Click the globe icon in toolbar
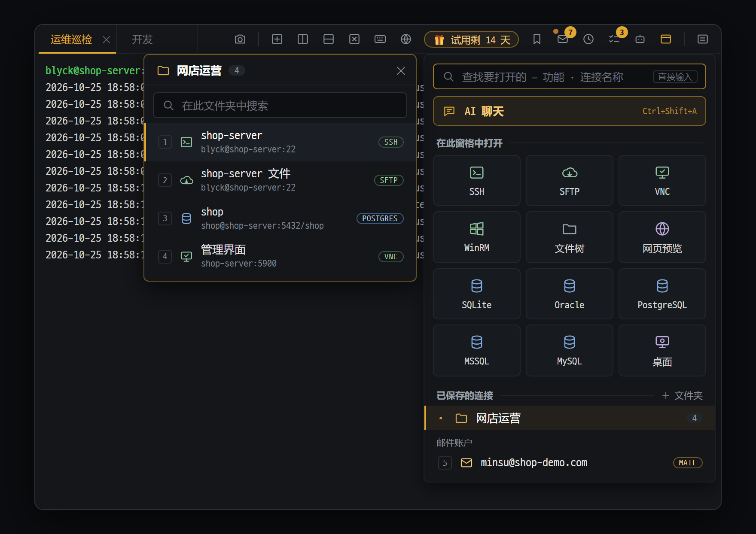 pyautogui.click(x=406, y=39)
